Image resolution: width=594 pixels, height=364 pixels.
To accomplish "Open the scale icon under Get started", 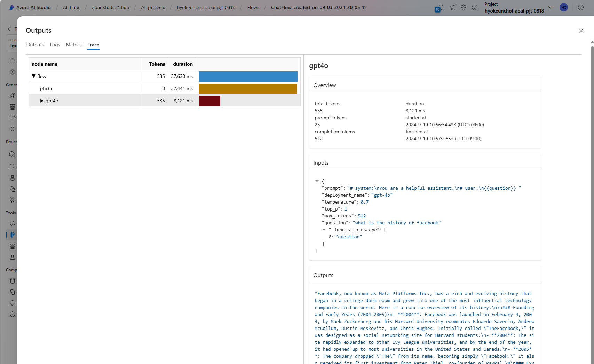I will tap(13, 107).
